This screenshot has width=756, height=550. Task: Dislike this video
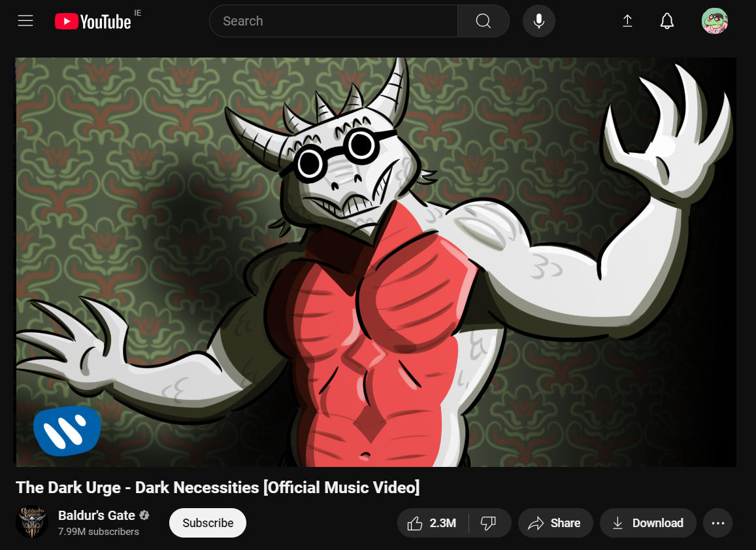click(489, 523)
